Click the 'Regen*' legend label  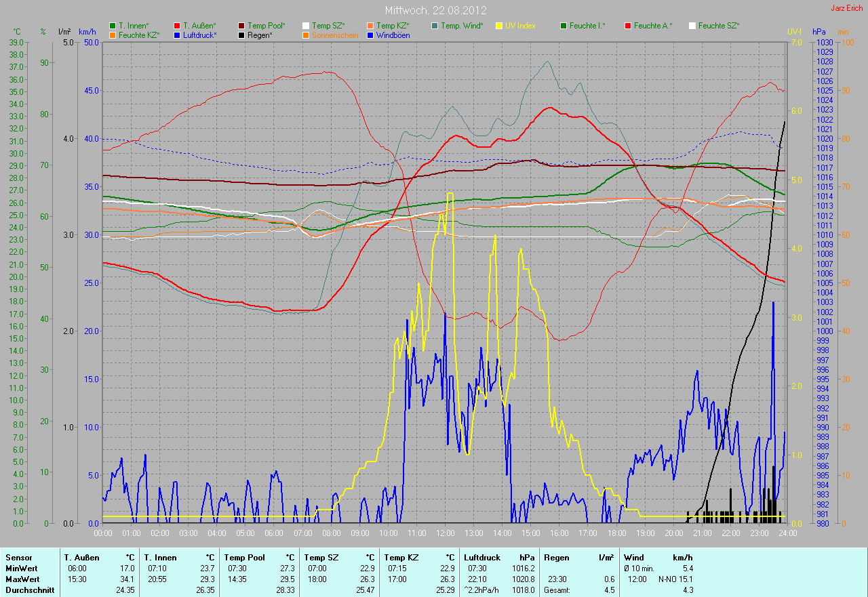260,35
